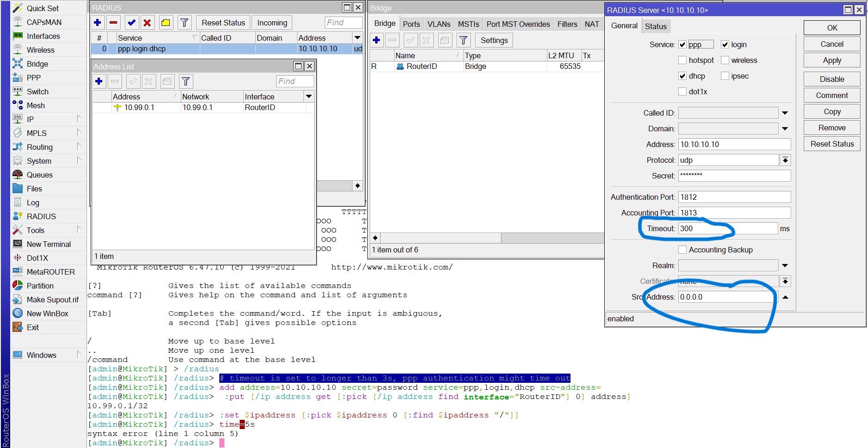
Task: Open Switch from the sidebar
Action: tap(37, 92)
